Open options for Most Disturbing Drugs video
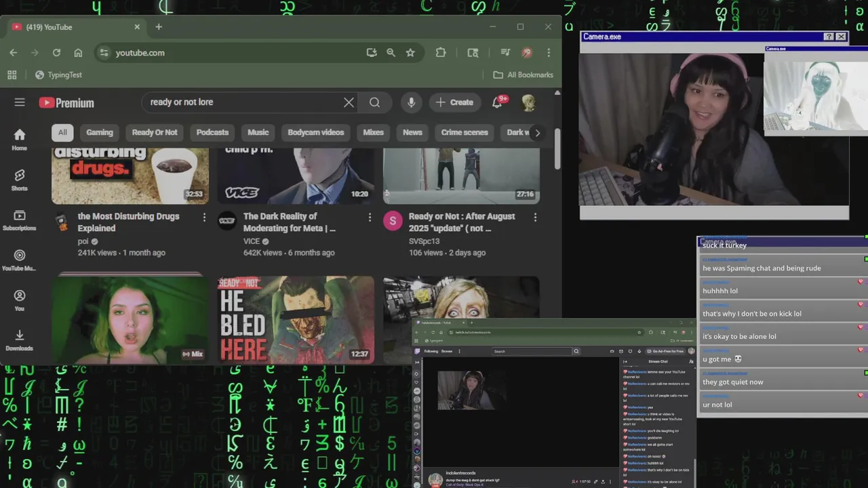 204,217
